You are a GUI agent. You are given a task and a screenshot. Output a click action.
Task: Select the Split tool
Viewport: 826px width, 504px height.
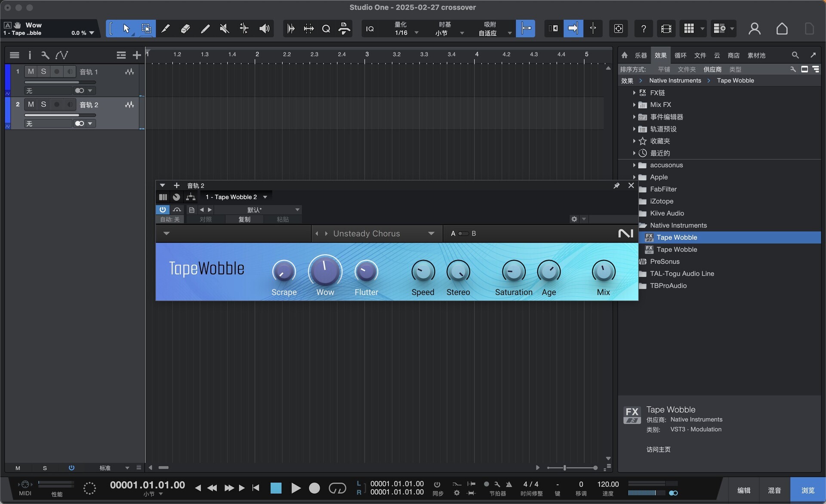pyautogui.click(x=165, y=29)
